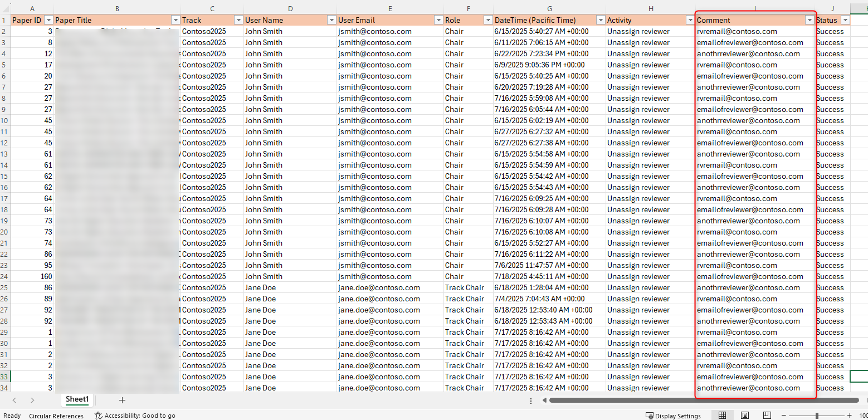The image size is (868, 420).
Task: Open Display Settings from status bar
Action: 674,416
